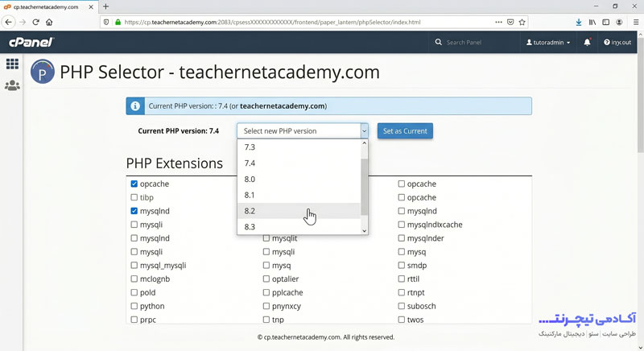Viewport: 644px width, 351px height.
Task: Go back to the previous page
Action: pos(9,23)
